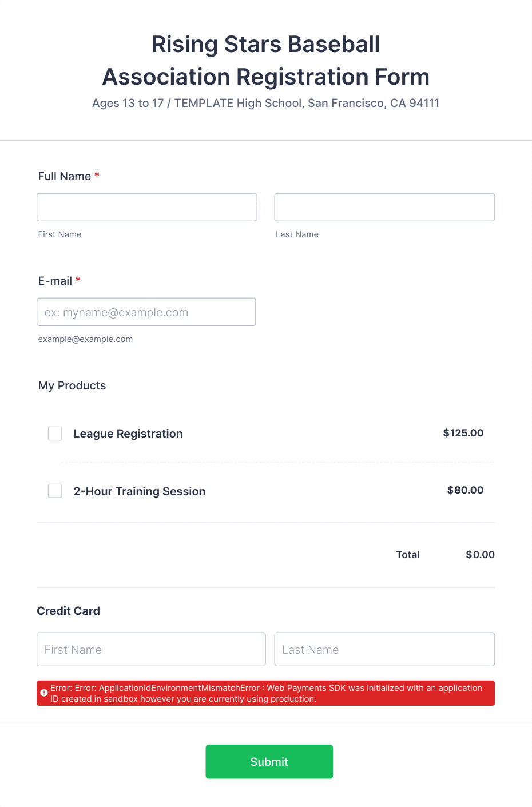Click the $0.00 total amount
532x807 pixels.
tap(480, 555)
